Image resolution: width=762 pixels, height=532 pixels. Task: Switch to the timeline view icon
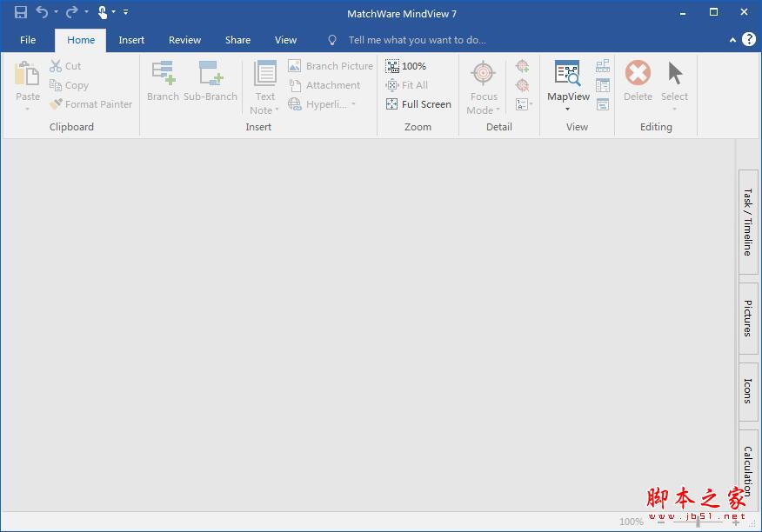click(x=603, y=66)
